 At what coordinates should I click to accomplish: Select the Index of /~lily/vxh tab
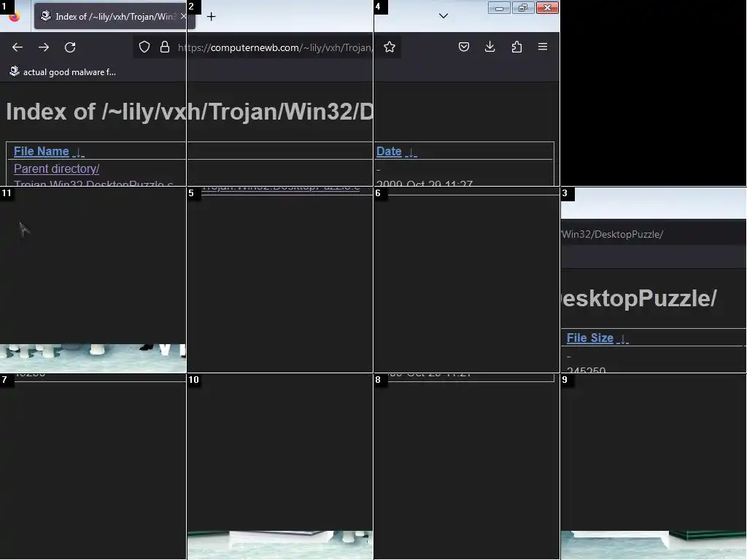click(x=115, y=16)
